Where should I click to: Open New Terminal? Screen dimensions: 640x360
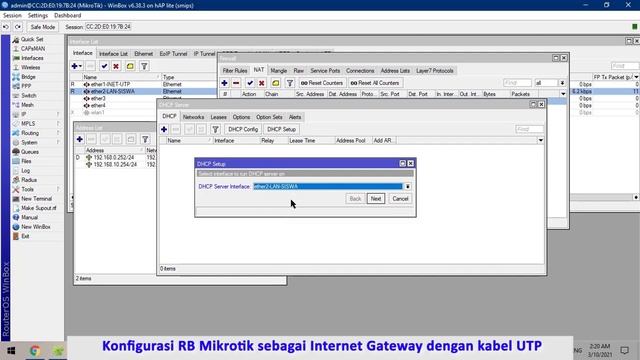click(36, 199)
